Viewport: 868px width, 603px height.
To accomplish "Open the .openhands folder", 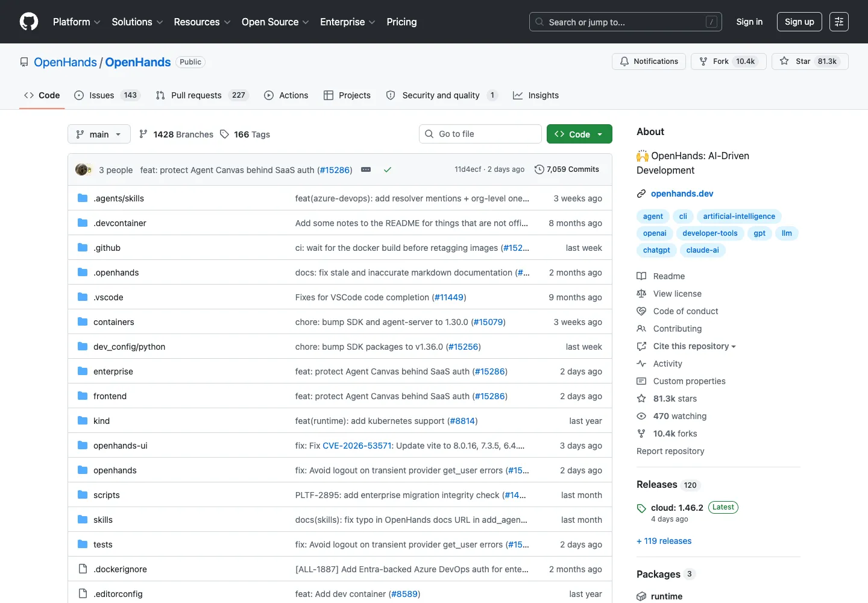I will (x=116, y=273).
